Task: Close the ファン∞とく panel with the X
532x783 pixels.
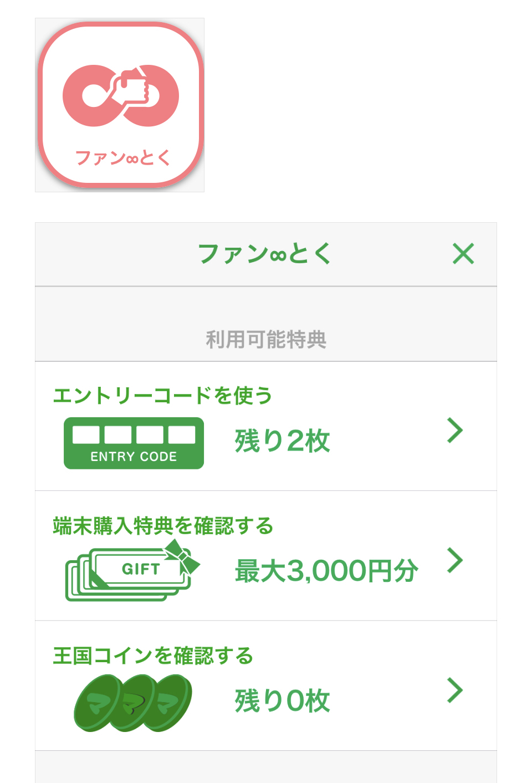Action: 463,254
